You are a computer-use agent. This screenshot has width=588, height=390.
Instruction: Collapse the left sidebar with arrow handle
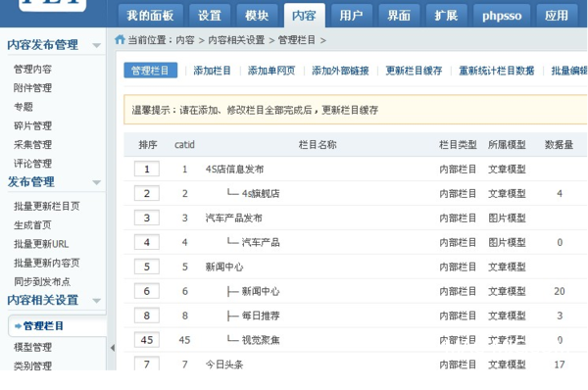(113, 348)
